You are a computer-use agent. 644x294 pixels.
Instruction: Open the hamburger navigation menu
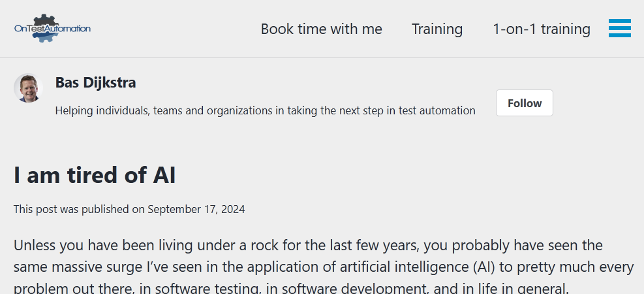[x=619, y=29]
